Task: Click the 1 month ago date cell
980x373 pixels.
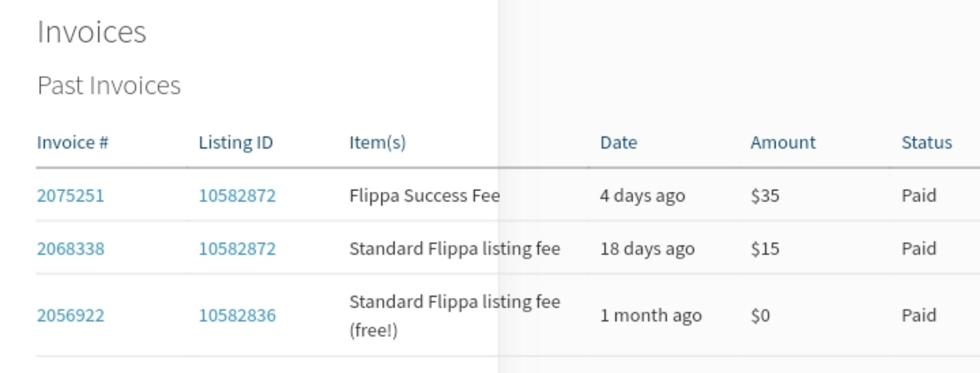Action: pyautogui.click(x=651, y=315)
